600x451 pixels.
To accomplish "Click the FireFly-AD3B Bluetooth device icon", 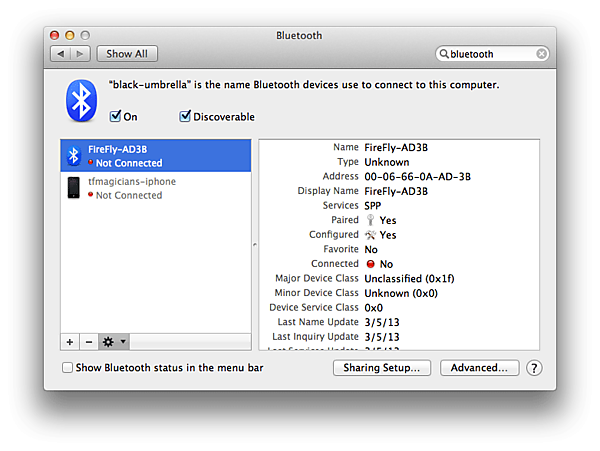I will (73, 155).
